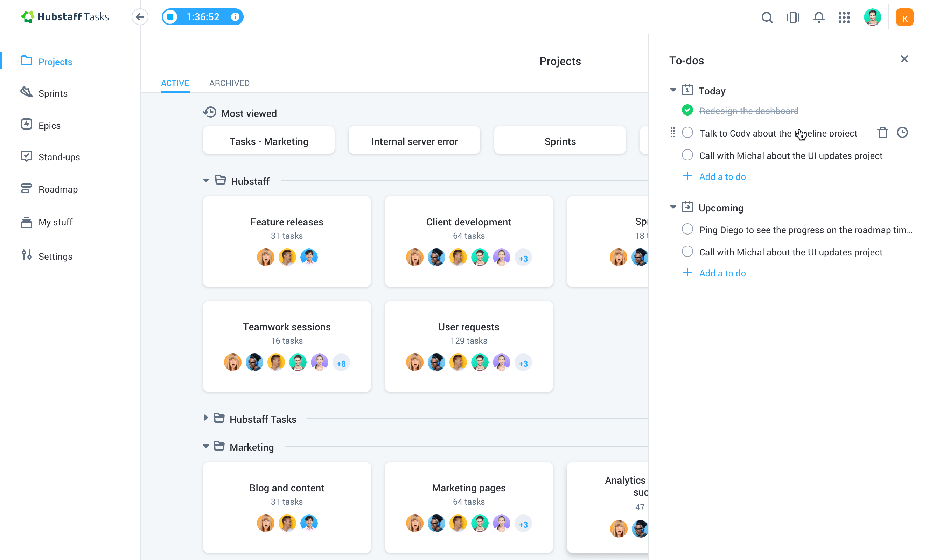The width and height of the screenshot is (929, 560).
Task: Collapse the Upcoming to-do section
Action: (x=673, y=207)
